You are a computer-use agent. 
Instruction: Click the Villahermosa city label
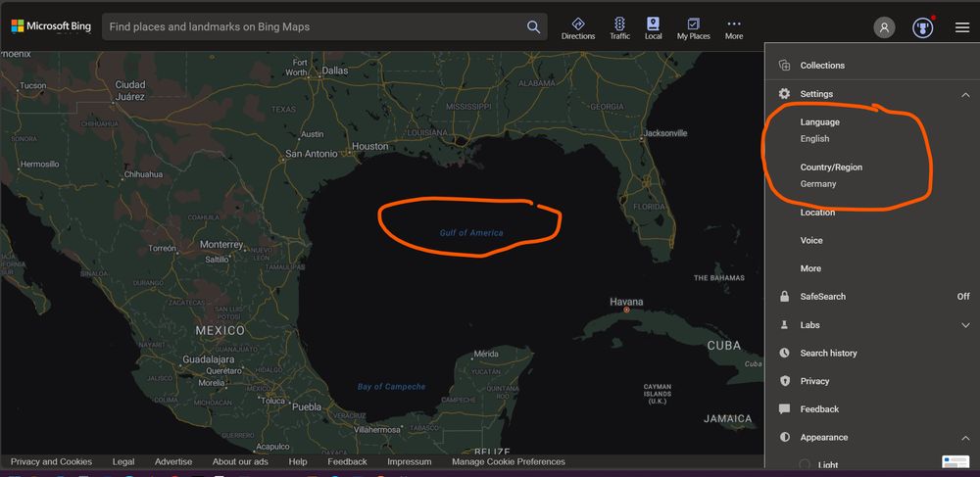coord(376,430)
